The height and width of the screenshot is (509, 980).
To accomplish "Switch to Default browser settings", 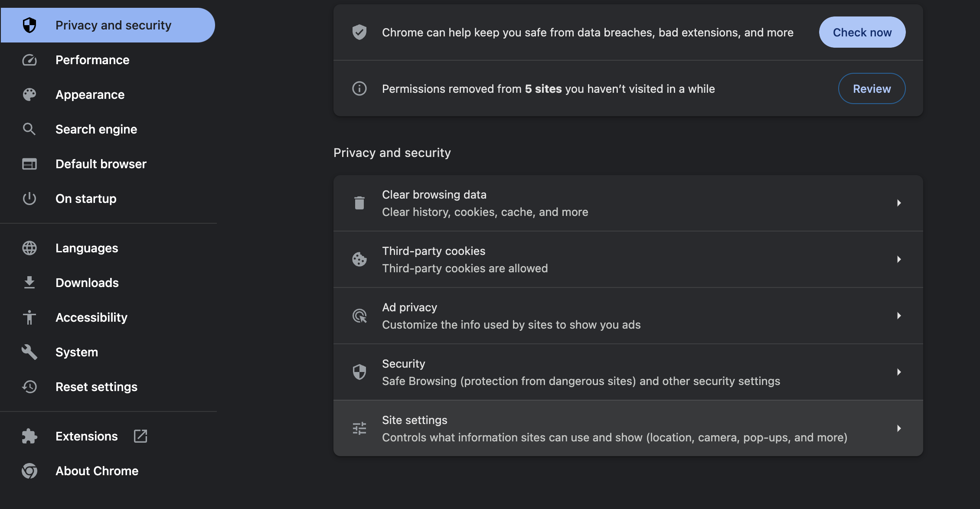I will (x=108, y=164).
